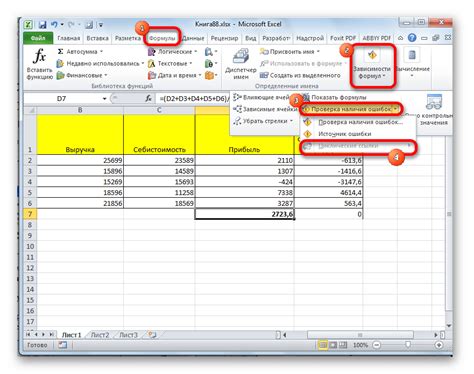Click the Вставить функцию fx icon
474x374 pixels.
click(x=40, y=55)
